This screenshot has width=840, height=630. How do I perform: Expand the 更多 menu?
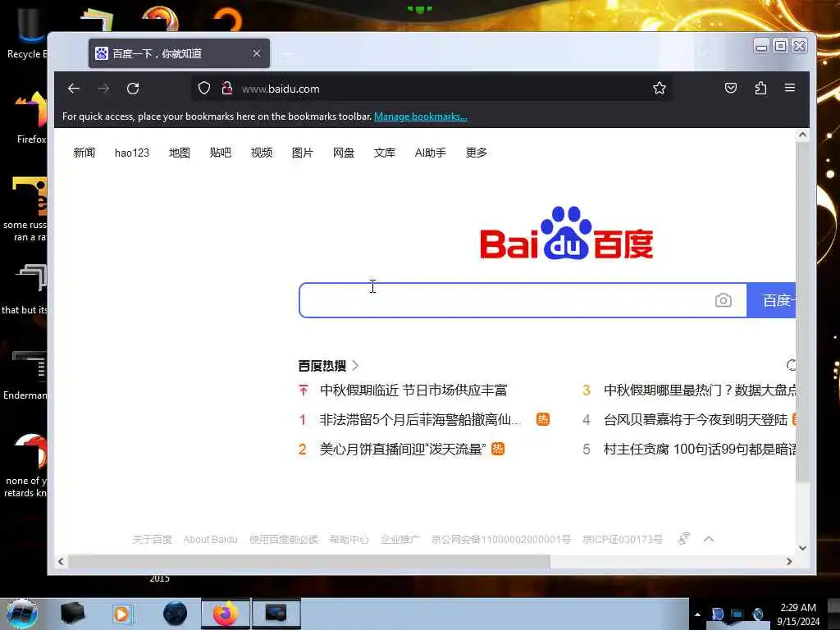[x=477, y=153]
